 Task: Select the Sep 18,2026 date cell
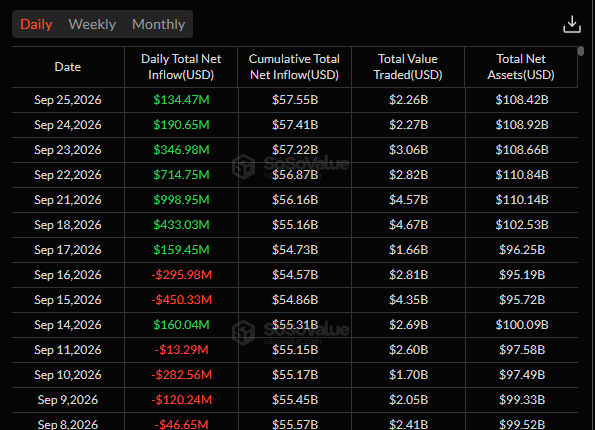click(x=68, y=225)
